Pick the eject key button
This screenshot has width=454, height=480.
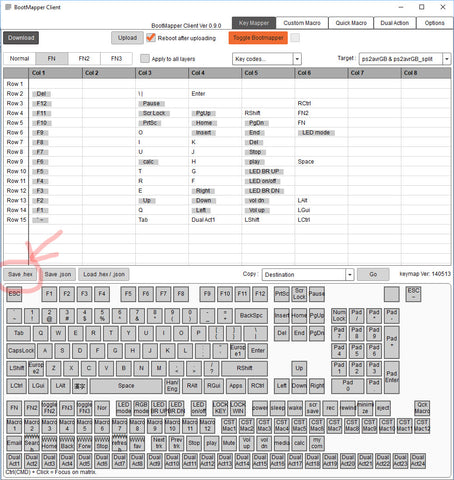(383, 408)
